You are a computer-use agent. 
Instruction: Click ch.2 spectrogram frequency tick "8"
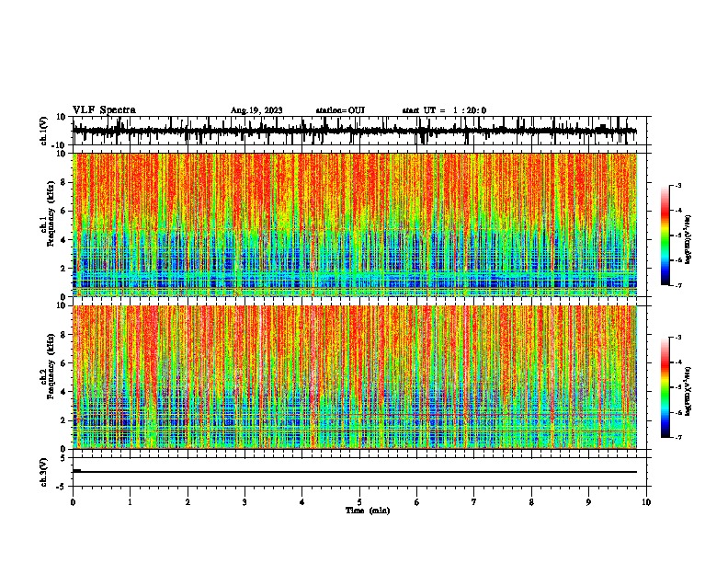63,335
